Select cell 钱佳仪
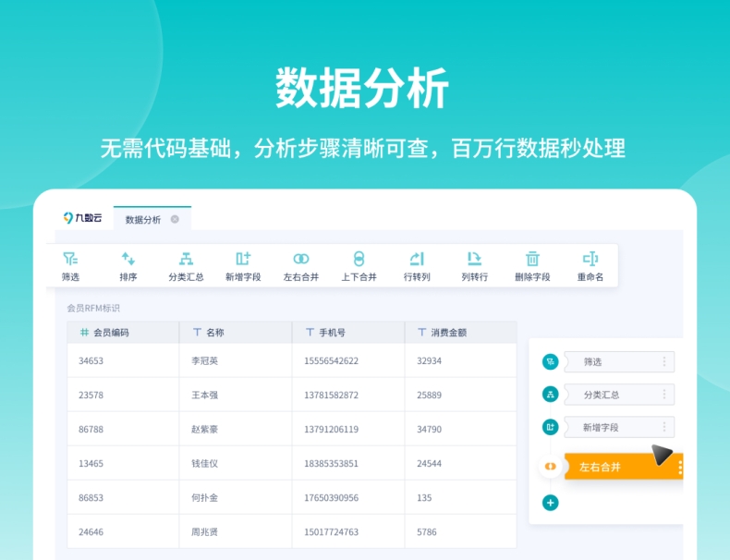 coord(236,463)
